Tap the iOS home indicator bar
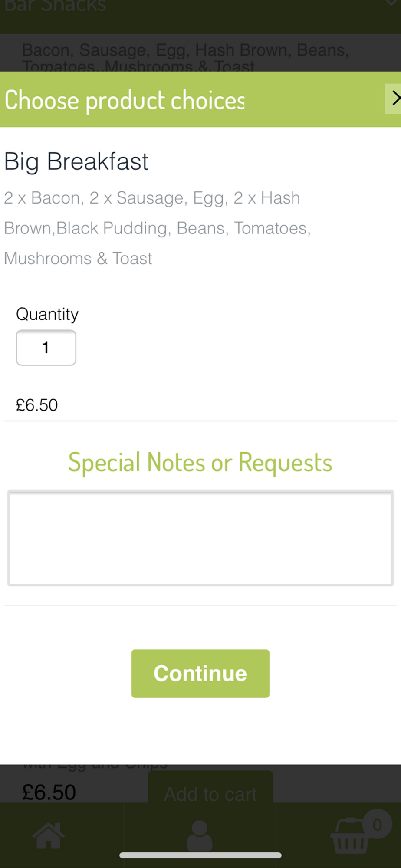The width and height of the screenshot is (401, 868). (x=200, y=855)
